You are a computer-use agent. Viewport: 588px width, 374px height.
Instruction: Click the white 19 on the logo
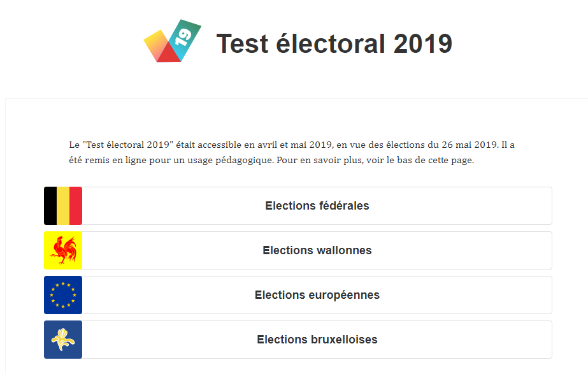click(183, 37)
